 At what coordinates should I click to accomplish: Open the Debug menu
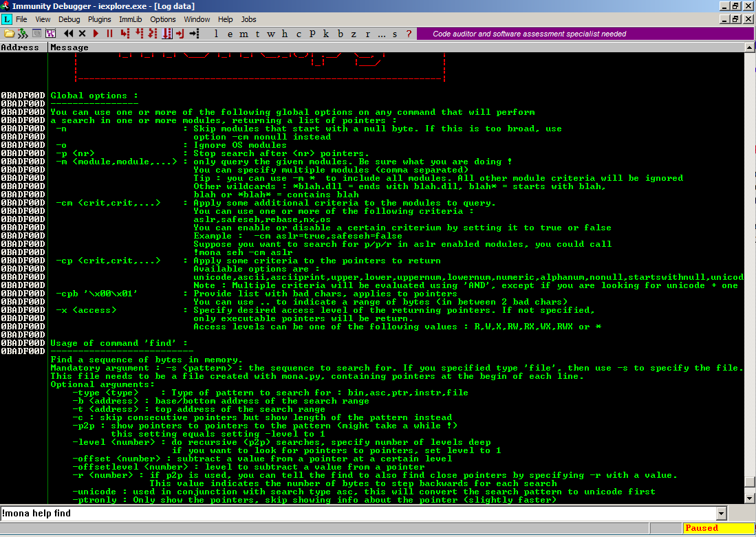coord(69,19)
